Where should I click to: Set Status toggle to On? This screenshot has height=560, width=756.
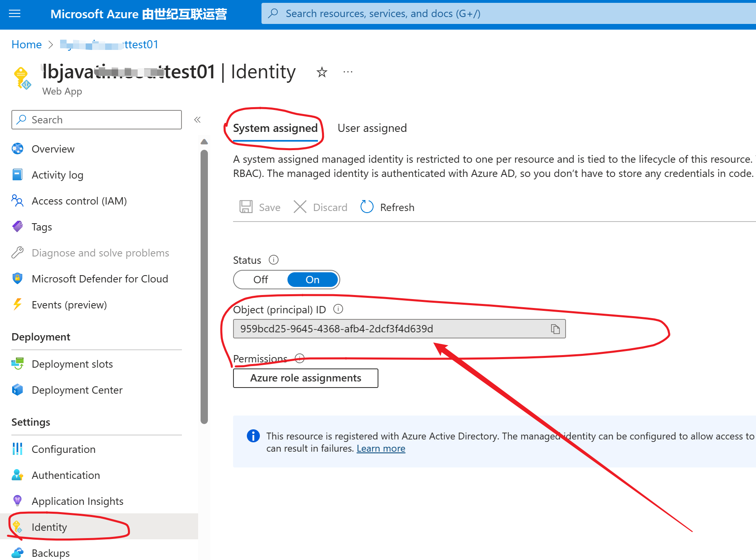pyautogui.click(x=312, y=280)
